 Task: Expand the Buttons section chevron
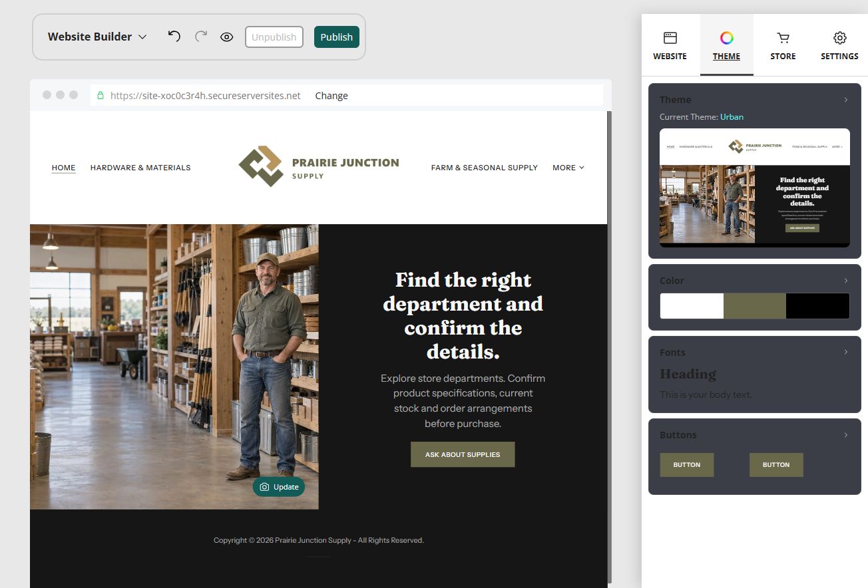click(x=846, y=435)
